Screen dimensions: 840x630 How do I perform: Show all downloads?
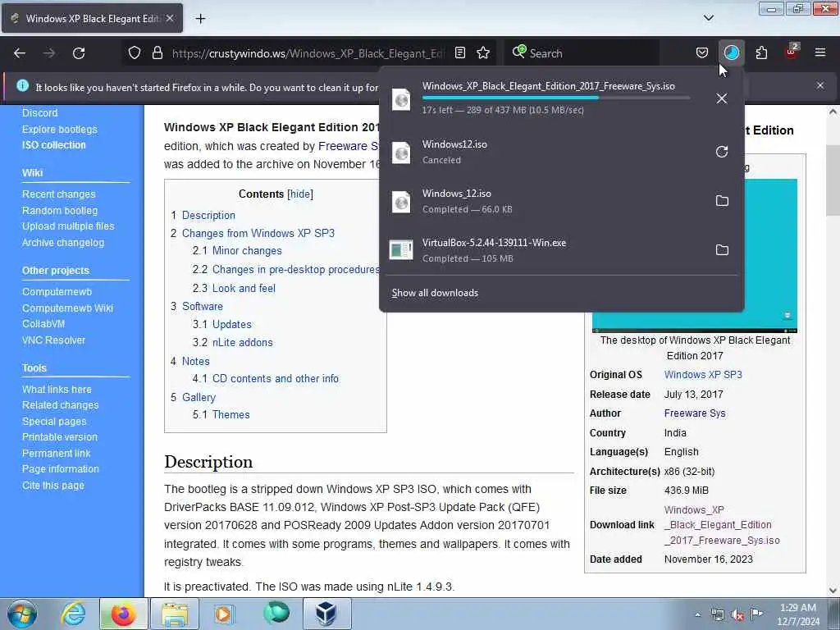[435, 293]
